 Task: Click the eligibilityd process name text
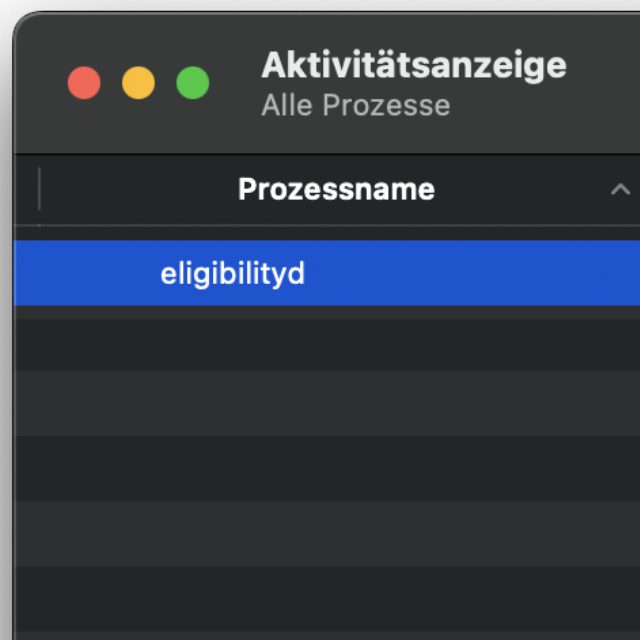tap(232, 273)
